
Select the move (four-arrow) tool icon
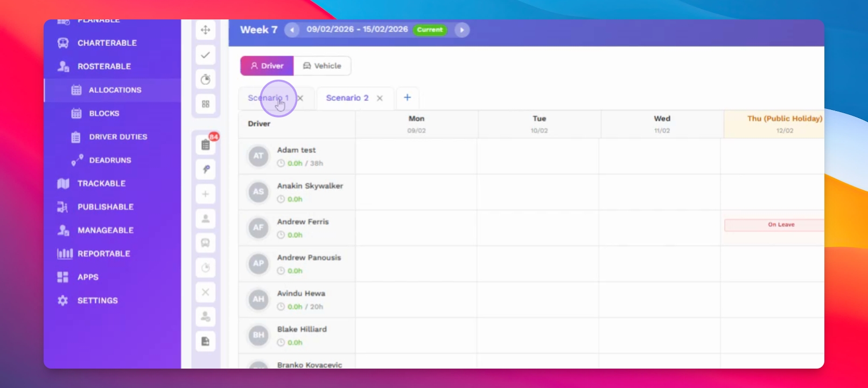(205, 30)
